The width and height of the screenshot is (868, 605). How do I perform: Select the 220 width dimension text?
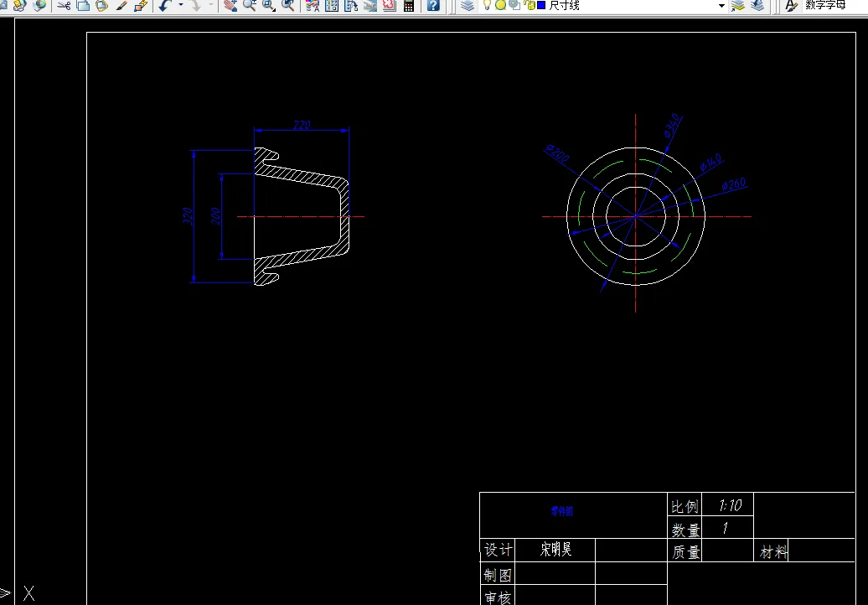[x=302, y=125]
